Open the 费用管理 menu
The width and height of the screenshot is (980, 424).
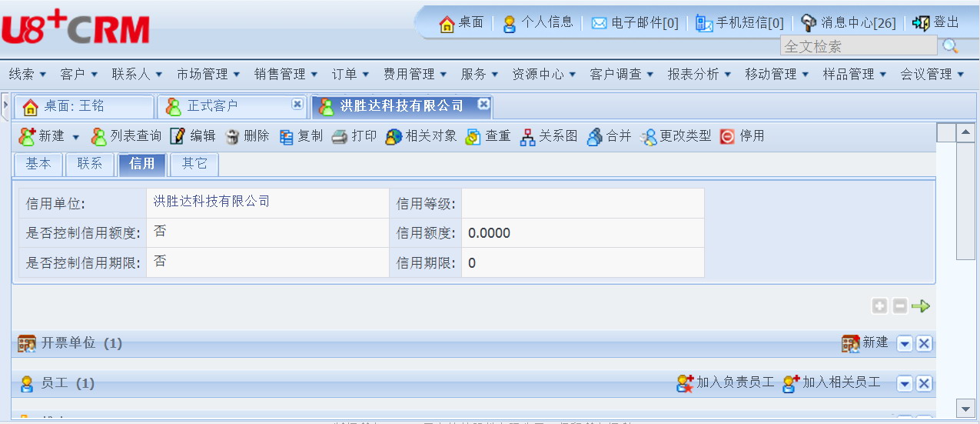pos(415,74)
